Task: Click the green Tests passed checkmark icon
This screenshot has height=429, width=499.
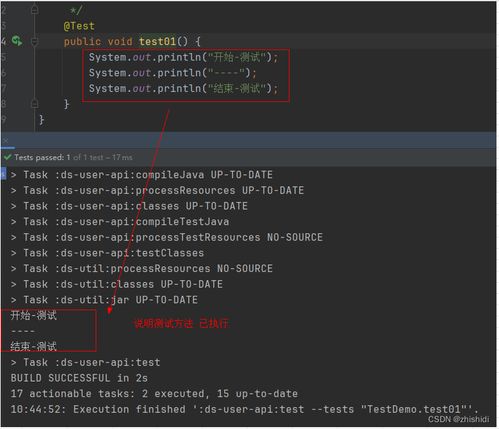Action: coord(7,157)
